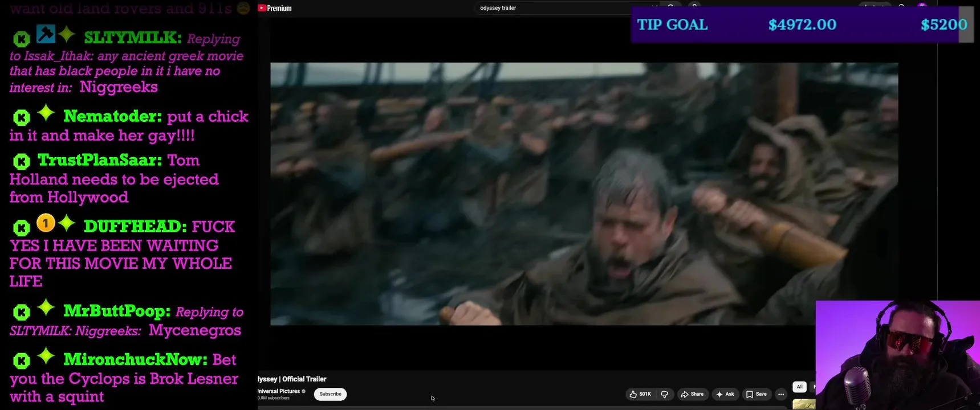Click the gold '1' badge beside DUFFHEAD
This screenshot has width=980, height=410.
tap(46, 223)
